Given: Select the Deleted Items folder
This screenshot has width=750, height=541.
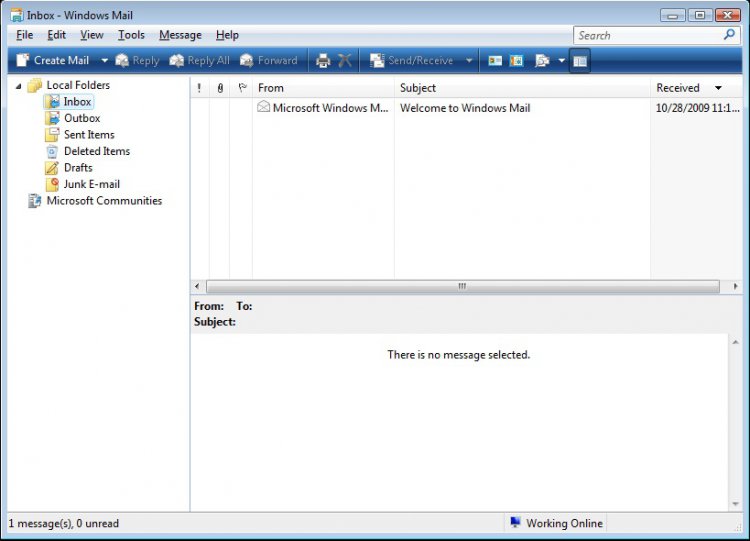Looking at the screenshot, I should [97, 151].
